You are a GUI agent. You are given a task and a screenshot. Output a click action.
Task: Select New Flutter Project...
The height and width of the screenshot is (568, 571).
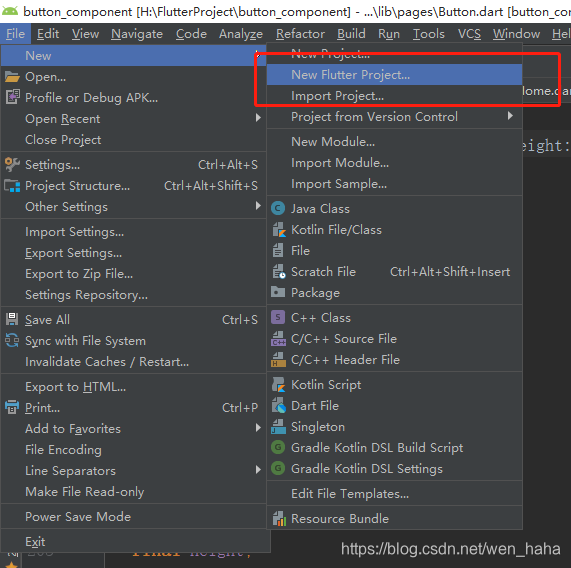tap(394, 75)
